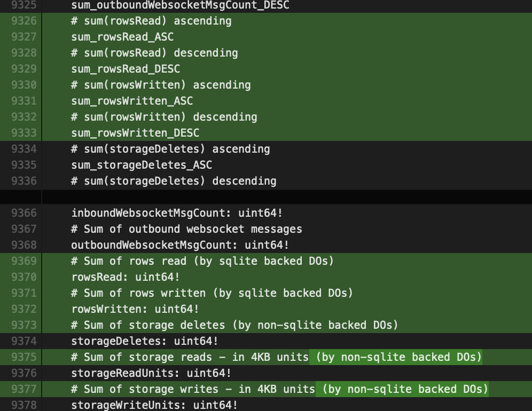Click the sum_outboundWebsocketMsgCount_DESC line
The height and width of the screenshot is (411, 532).
point(180,5)
